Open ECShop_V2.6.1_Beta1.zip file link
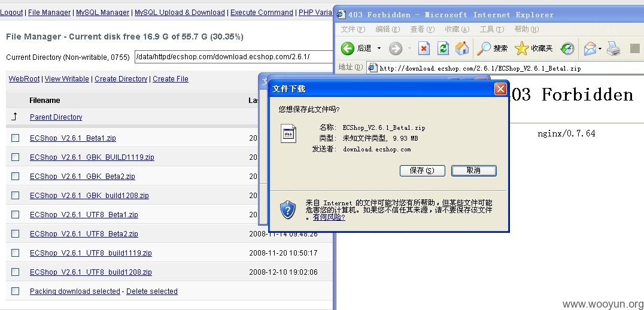Screen dimensions: 644x310 (72, 138)
